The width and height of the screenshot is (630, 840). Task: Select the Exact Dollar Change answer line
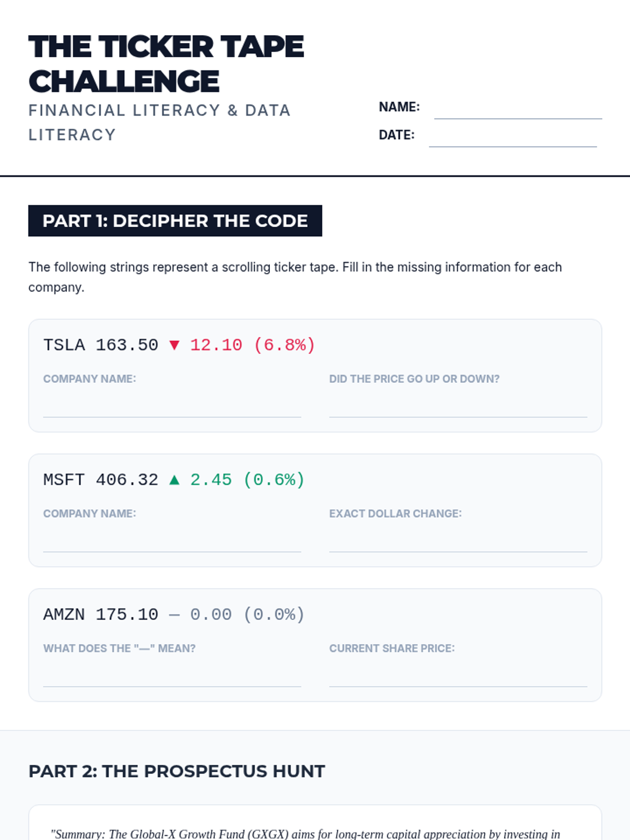458,540
